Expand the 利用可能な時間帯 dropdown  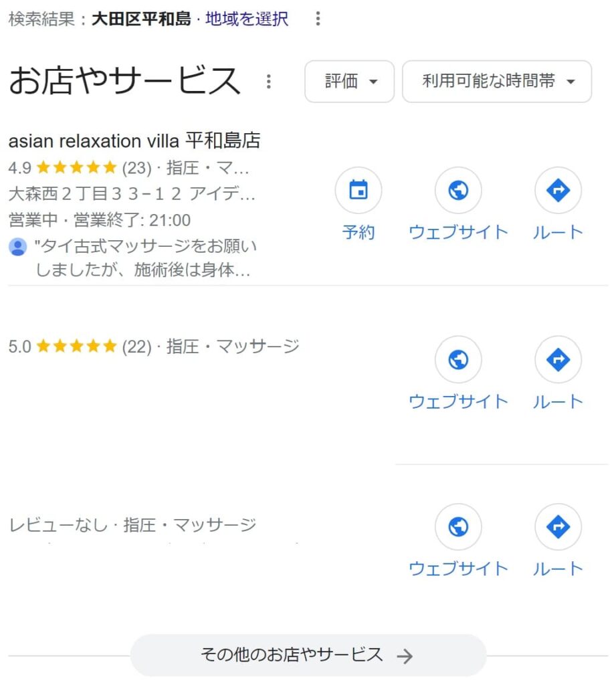pos(497,82)
